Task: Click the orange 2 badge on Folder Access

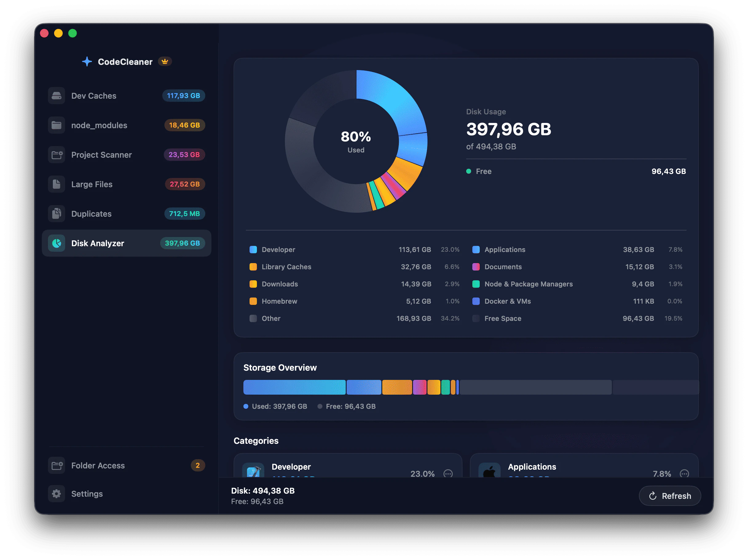Action: 198,465
